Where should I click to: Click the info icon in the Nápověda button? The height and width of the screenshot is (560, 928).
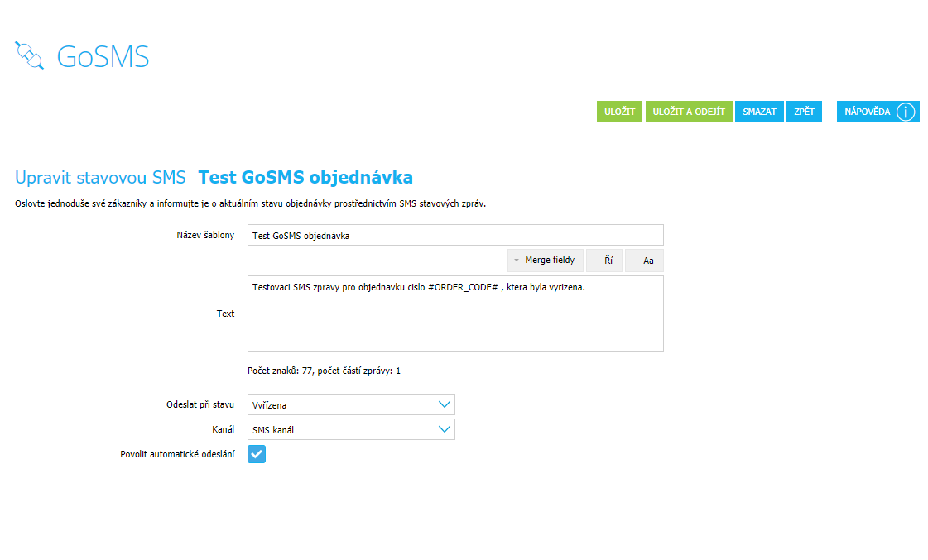pos(906,112)
